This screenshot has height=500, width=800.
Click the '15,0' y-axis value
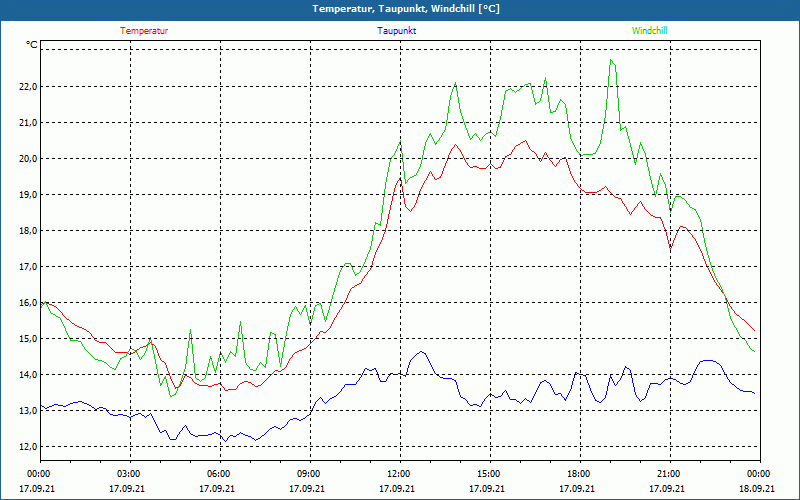(x=28, y=339)
